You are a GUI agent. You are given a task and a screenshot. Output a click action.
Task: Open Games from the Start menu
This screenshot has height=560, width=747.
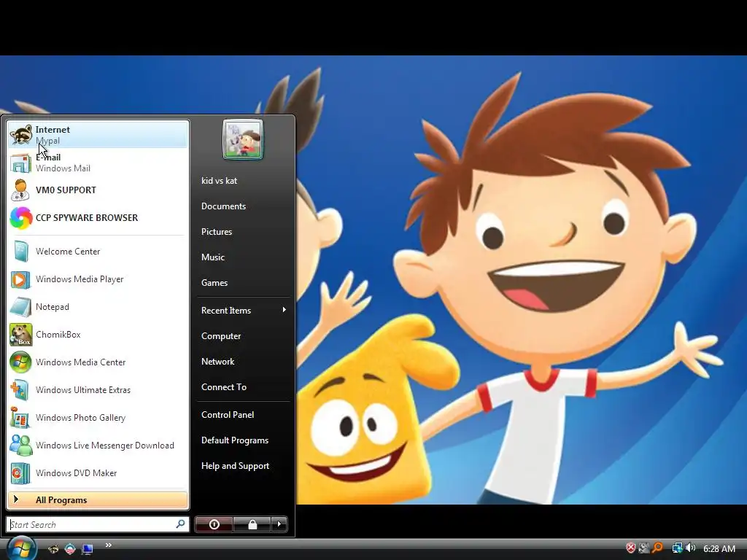244,283
